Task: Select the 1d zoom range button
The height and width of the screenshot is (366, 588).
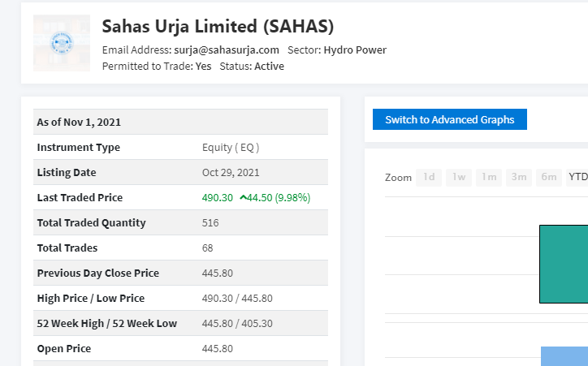Action: click(429, 177)
